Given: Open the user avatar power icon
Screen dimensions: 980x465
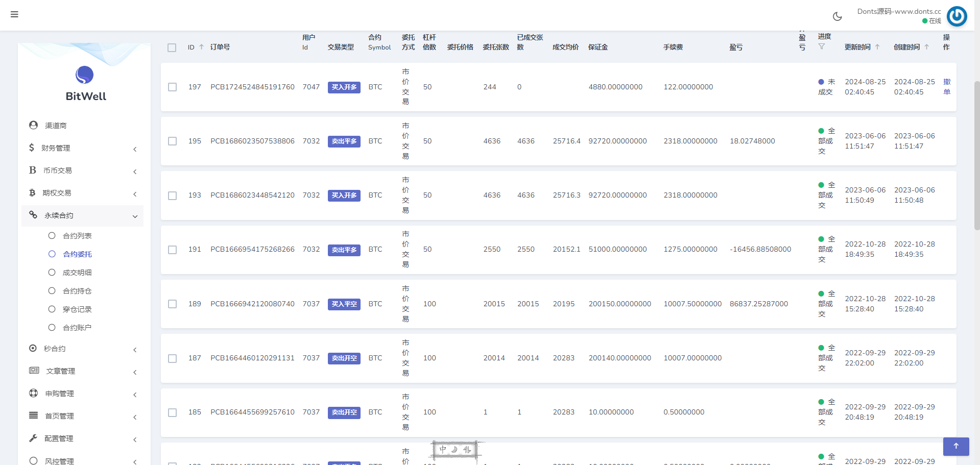Looking at the screenshot, I should [x=957, y=16].
